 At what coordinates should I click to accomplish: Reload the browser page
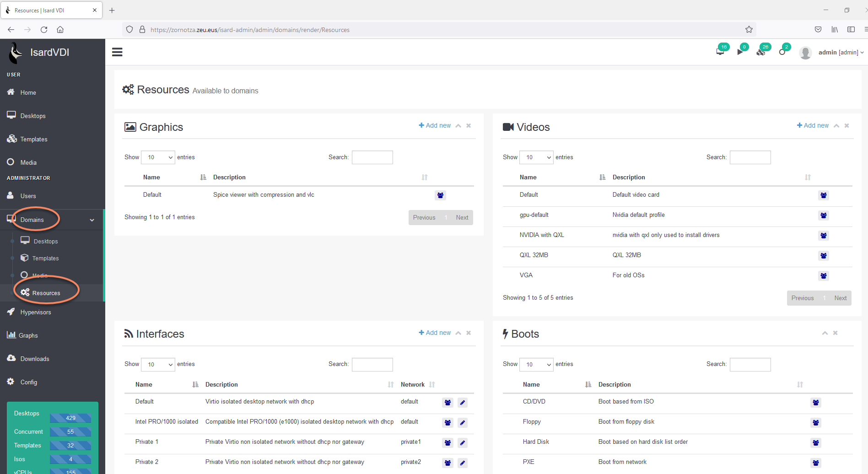pyautogui.click(x=44, y=30)
